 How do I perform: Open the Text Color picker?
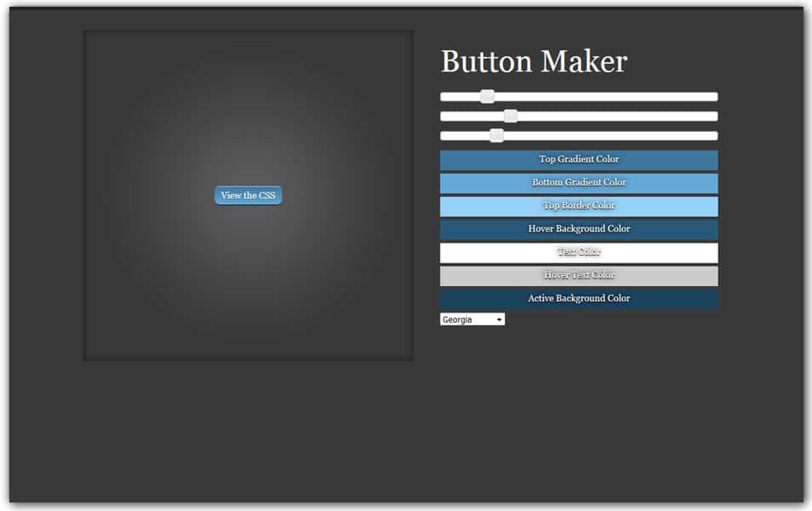click(578, 252)
